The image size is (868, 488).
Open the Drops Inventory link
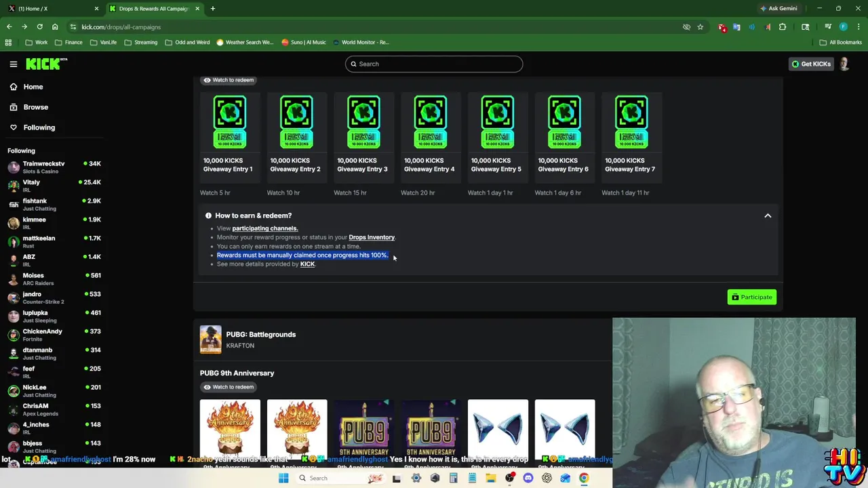[372, 237]
